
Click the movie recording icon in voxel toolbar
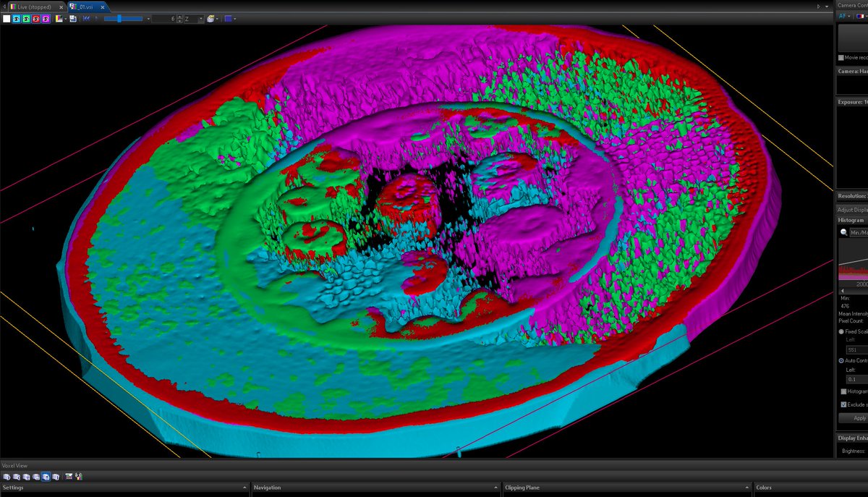click(69, 476)
